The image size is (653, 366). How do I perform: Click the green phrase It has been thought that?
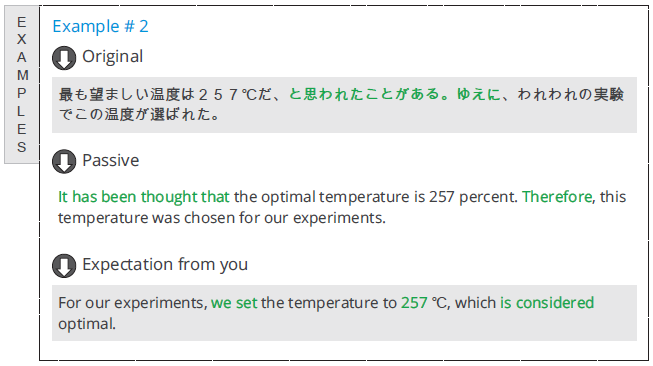coord(144,197)
